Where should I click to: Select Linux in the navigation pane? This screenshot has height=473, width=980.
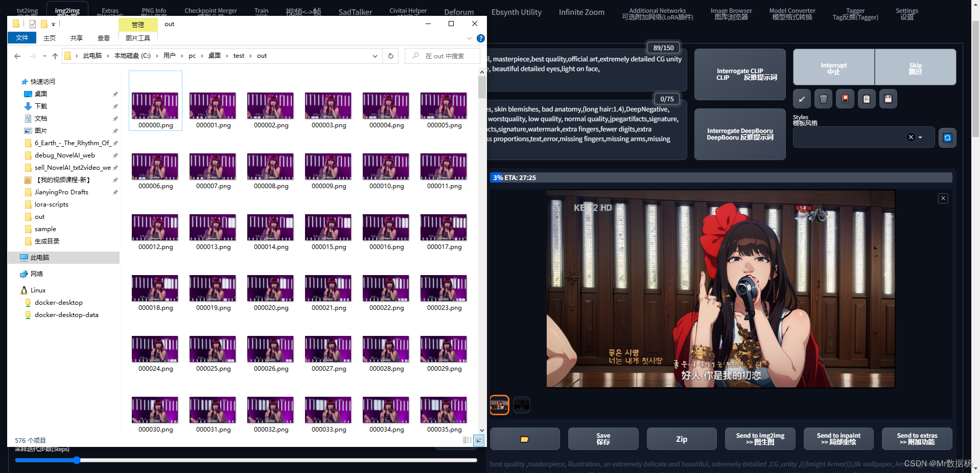coord(38,290)
